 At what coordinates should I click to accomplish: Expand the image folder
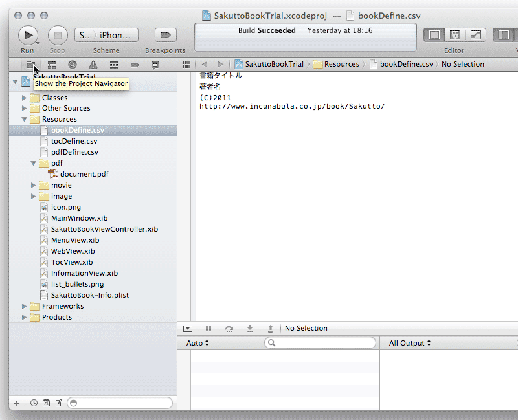pyautogui.click(x=34, y=196)
